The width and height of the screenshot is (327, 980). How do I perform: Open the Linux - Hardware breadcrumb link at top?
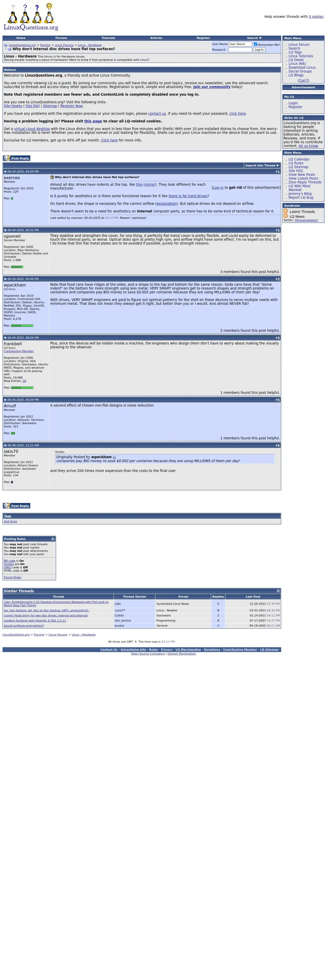90,45
